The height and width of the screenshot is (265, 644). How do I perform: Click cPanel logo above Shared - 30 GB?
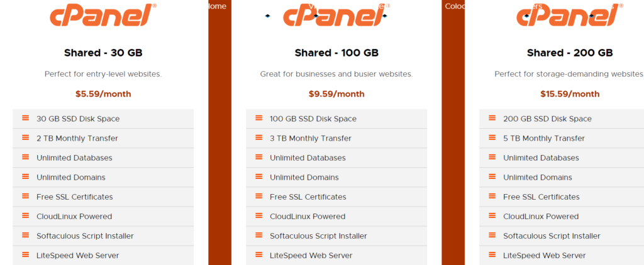tap(103, 15)
